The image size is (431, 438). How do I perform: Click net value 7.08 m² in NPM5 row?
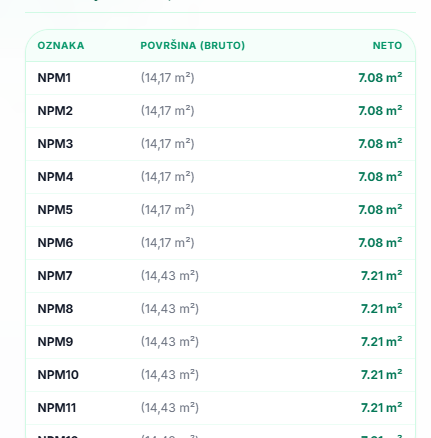pyautogui.click(x=380, y=210)
